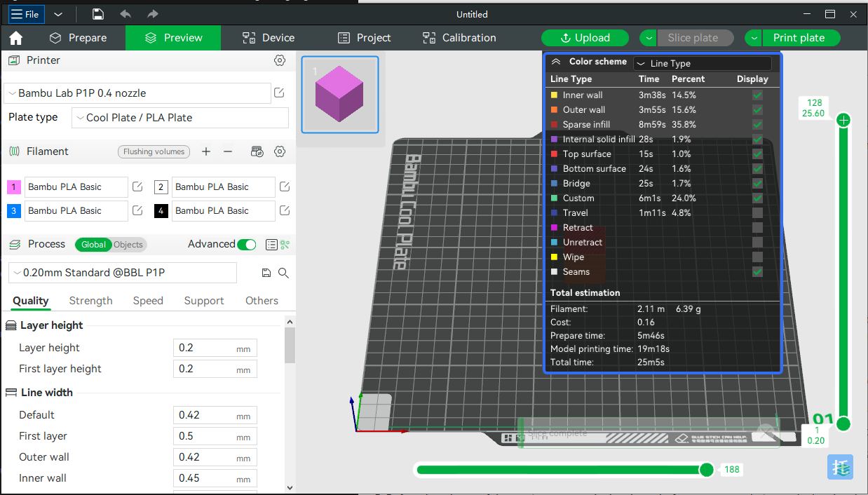Open printer settings gear icon

280,61
